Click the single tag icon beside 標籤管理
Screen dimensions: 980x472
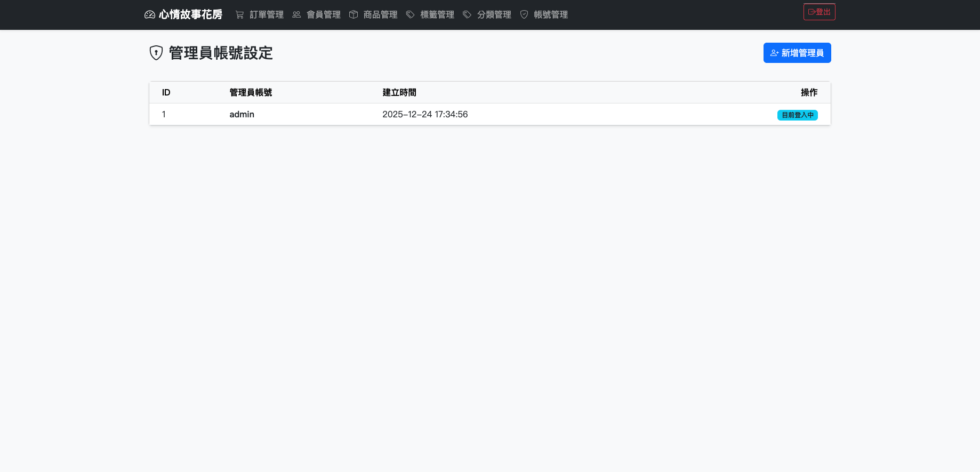[x=410, y=15]
